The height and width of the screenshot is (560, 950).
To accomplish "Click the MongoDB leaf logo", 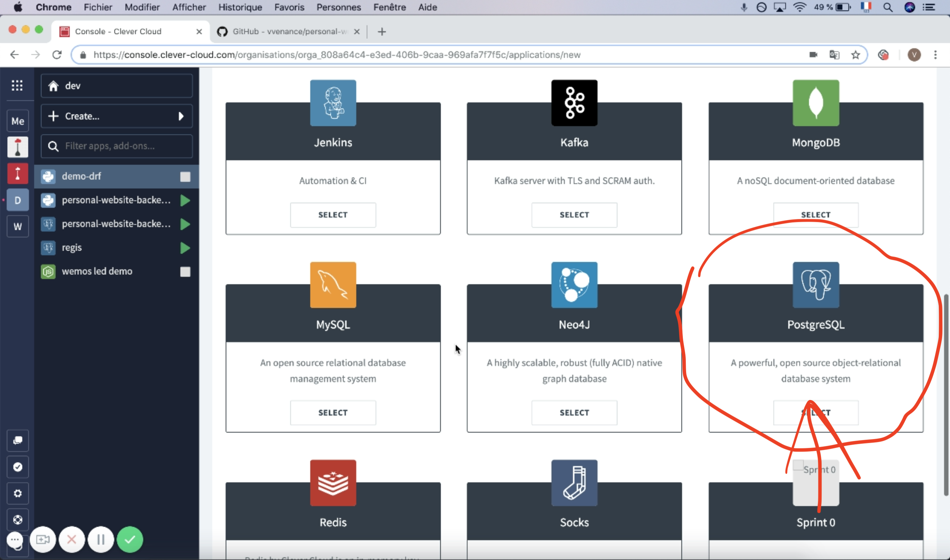I will tap(816, 103).
